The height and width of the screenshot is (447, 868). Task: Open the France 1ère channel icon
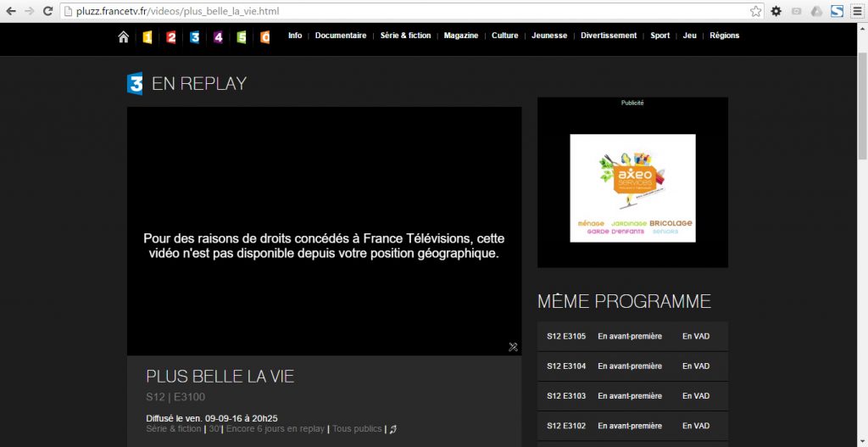147,37
